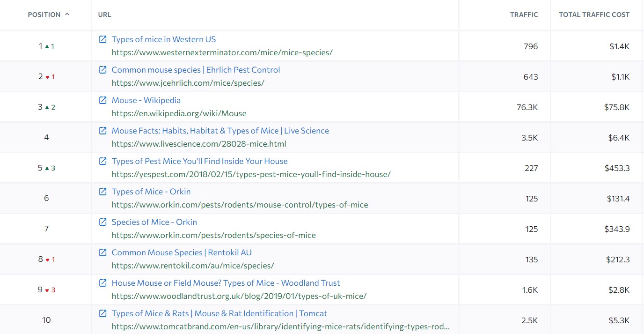
Task: Click position 4 cell for Live Science
Action: click(x=46, y=138)
